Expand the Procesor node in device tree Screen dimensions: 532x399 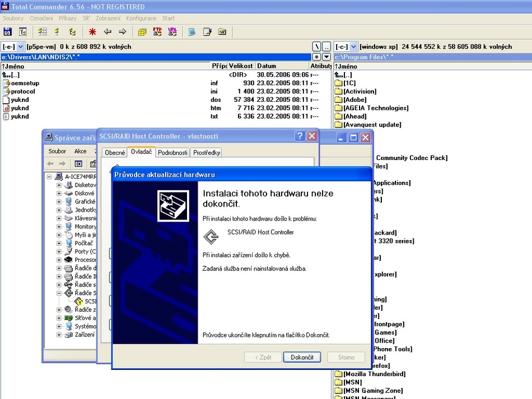click(x=59, y=260)
